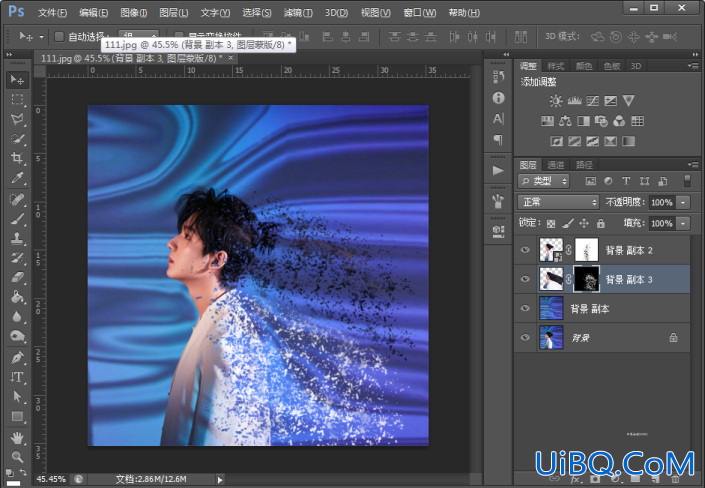Hide the 背景 副本 layer
Image resolution: width=705 pixels, height=488 pixels.
tap(525, 308)
